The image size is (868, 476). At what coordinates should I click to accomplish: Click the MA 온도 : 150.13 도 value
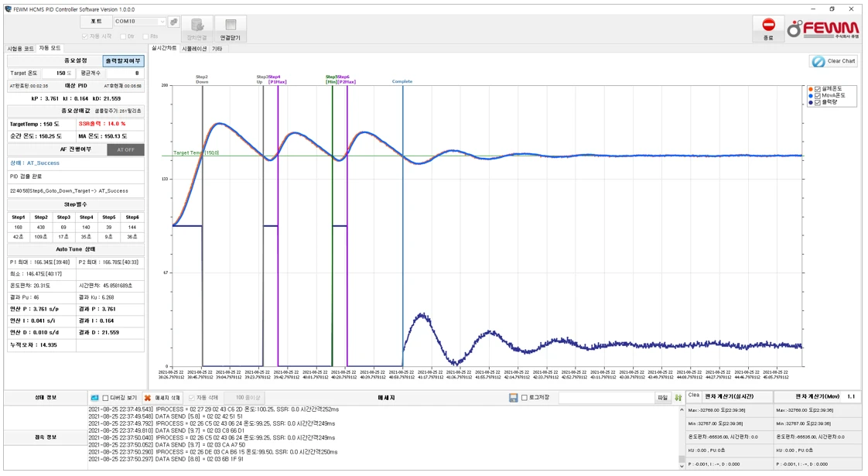(x=102, y=136)
